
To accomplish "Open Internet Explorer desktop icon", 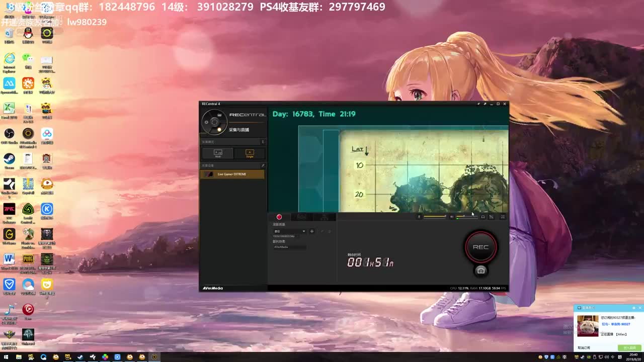I will tap(9, 62).
